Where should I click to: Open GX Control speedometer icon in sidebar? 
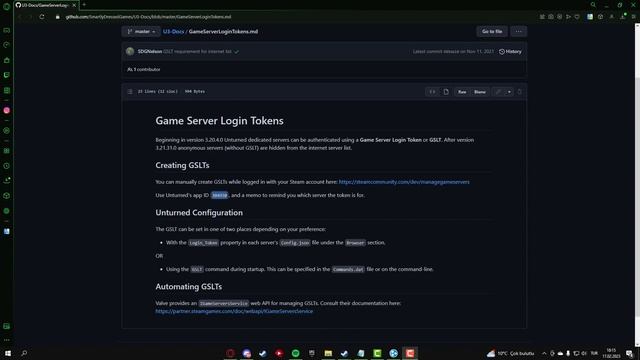pos(7,45)
